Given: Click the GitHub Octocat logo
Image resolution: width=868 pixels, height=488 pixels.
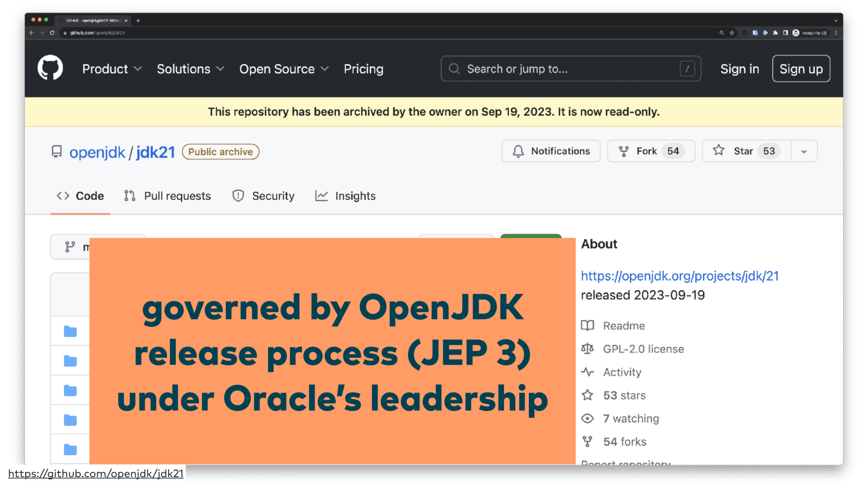Looking at the screenshot, I should (x=50, y=69).
